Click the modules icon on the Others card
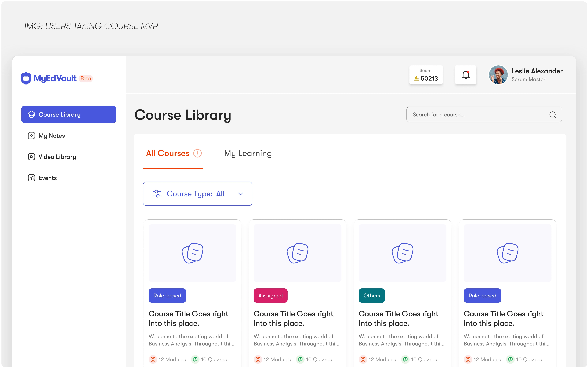Viewport: 588px width, 368px height. (363, 360)
